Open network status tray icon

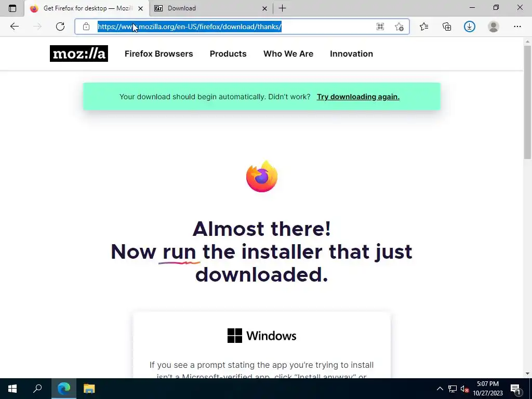coord(453,389)
